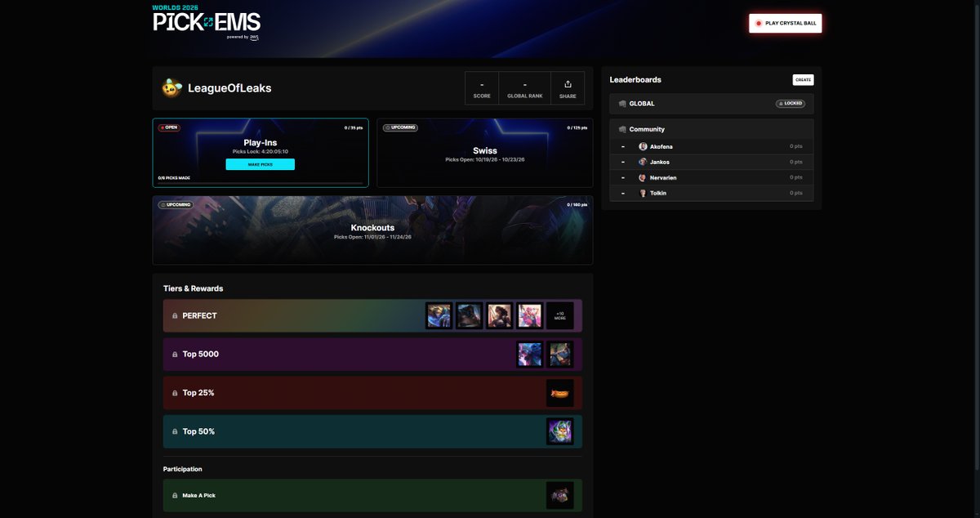Click Tolkin's avatar in Community leaderboard
The height and width of the screenshot is (518, 980).
pyautogui.click(x=643, y=193)
